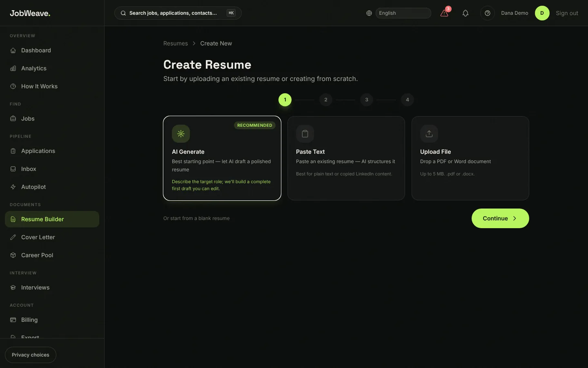This screenshot has width=588, height=368.
Task: Click the Billing card icon
Action: point(13,320)
